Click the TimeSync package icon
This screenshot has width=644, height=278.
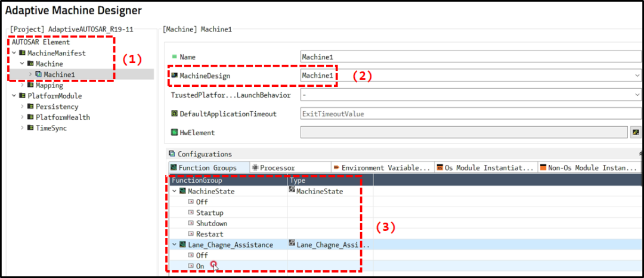pos(30,128)
